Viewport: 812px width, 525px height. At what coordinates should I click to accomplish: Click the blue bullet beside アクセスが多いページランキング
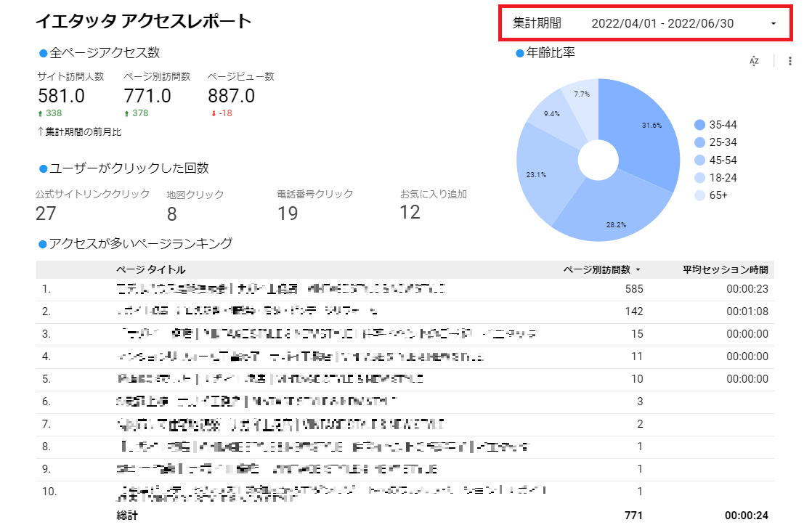tap(43, 244)
